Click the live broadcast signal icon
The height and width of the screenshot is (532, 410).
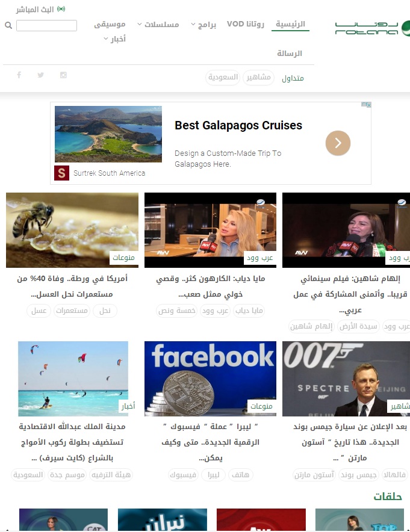pos(61,9)
